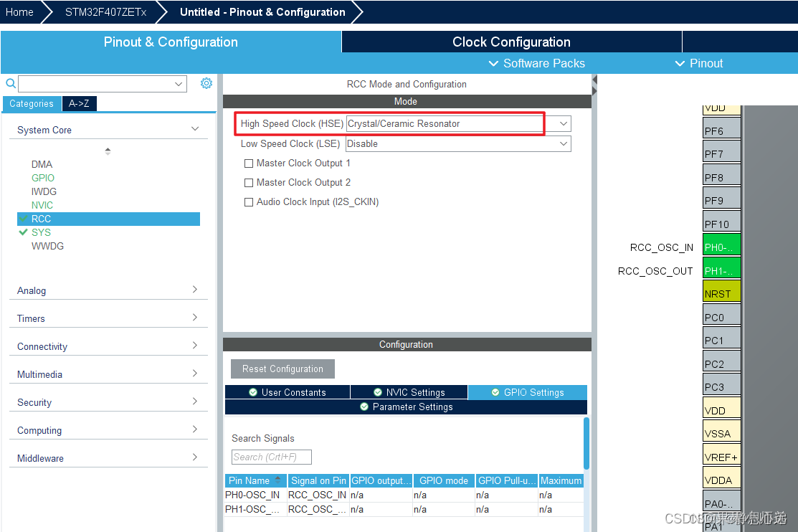This screenshot has width=798, height=532.
Task: Click the search magnifier icon
Action: click(x=10, y=83)
